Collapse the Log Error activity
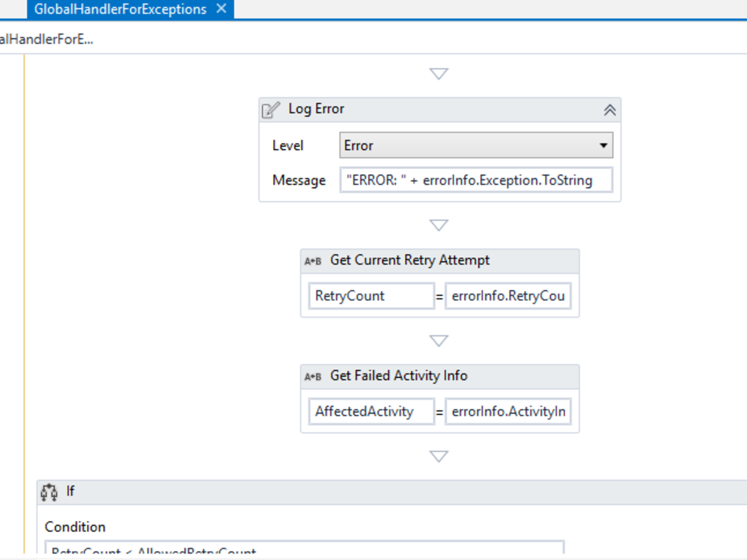747x560 pixels. [609, 110]
